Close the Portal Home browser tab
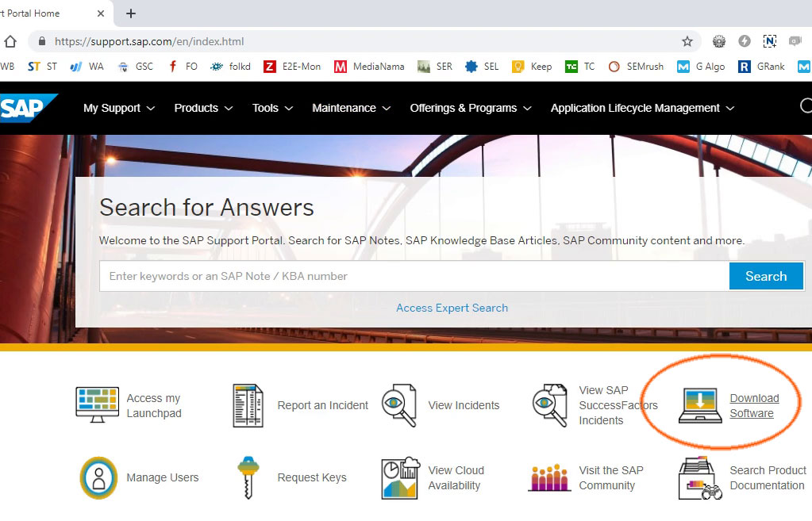The height and width of the screenshot is (521, 812). (x=101, y=13)
